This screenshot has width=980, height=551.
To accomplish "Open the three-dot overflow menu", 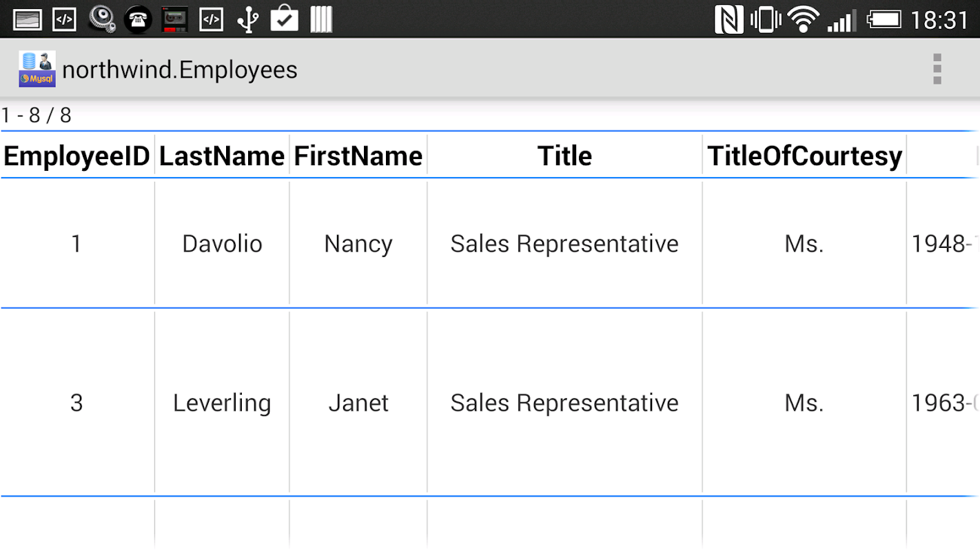I will click(937, 69).
